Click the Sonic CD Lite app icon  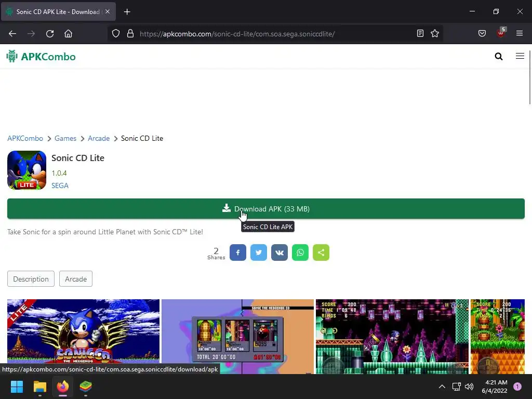(27, 170)
